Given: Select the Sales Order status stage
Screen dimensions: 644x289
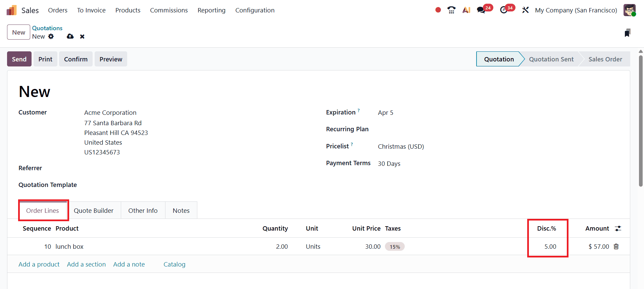Looking at the screenshot, I should point(605,59).
